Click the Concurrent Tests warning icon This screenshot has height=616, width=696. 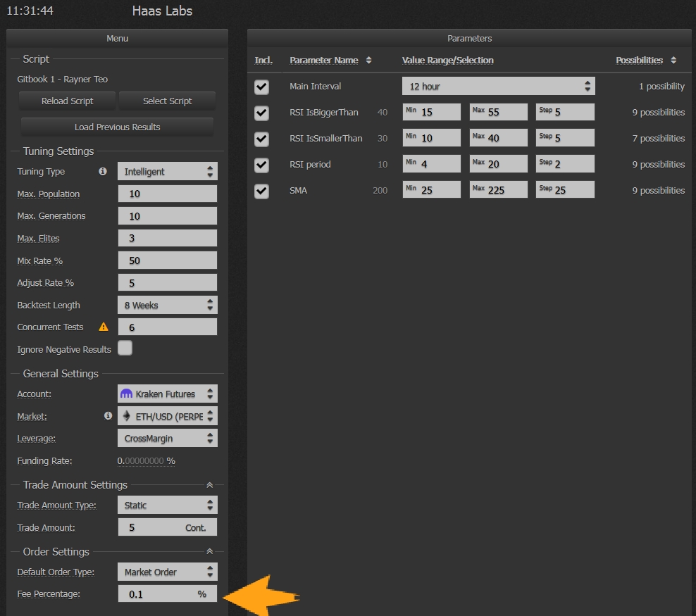104,327
